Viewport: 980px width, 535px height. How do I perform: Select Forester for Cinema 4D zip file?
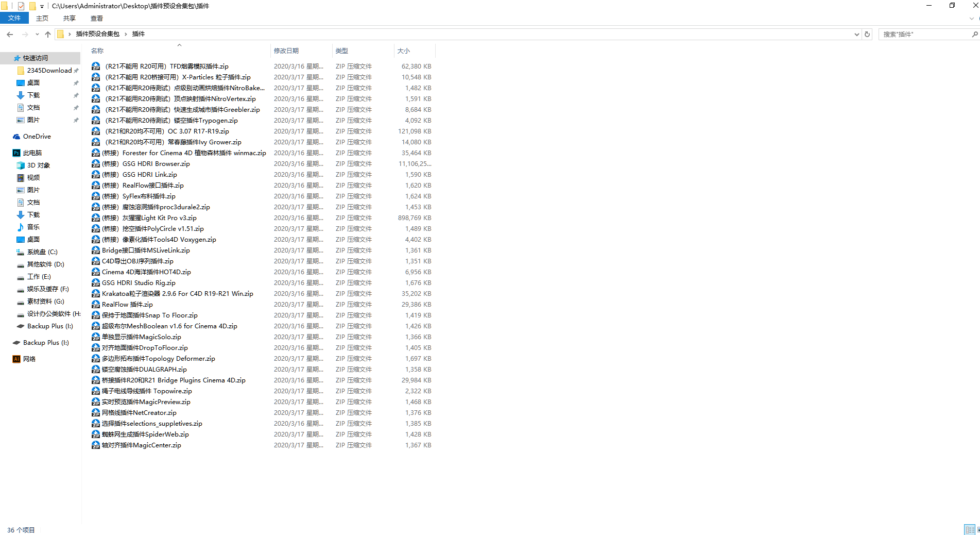(184, 153)
